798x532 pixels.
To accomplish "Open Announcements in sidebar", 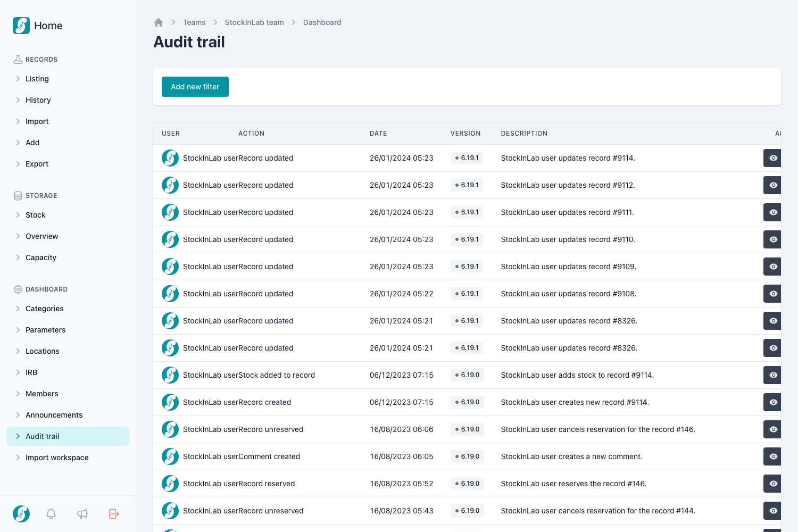I will [68, 415].
